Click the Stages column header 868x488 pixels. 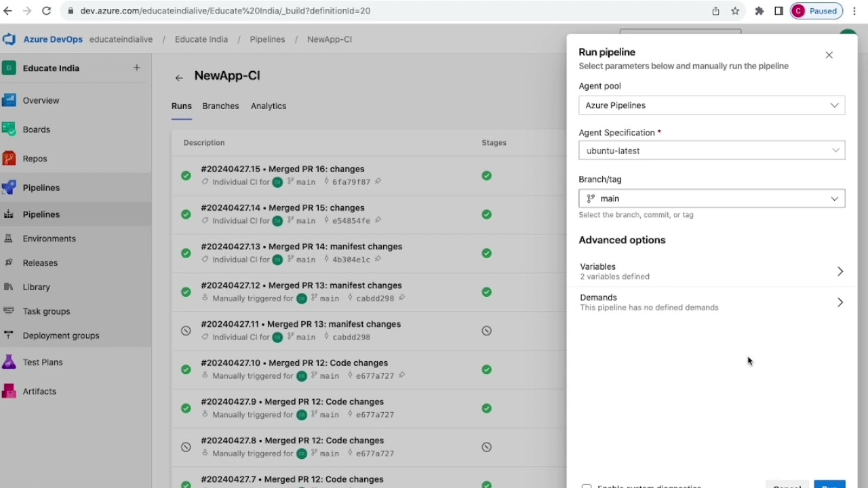coord(494,142)
